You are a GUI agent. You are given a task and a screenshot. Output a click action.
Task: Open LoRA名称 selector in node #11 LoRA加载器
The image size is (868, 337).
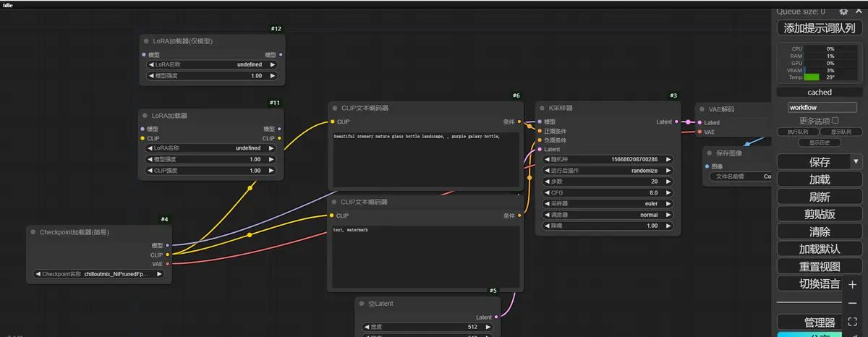coord(211,148)
